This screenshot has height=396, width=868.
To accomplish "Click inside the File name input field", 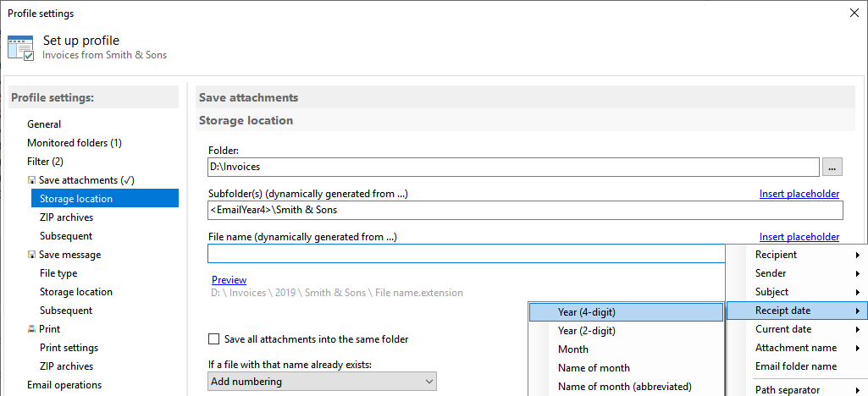I will [x=466, y=253].
